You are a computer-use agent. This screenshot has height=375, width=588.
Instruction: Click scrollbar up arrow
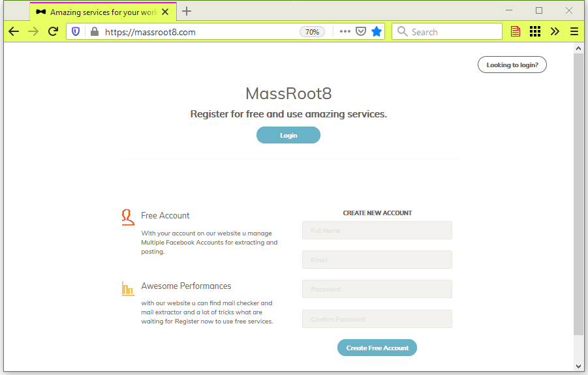578,48
